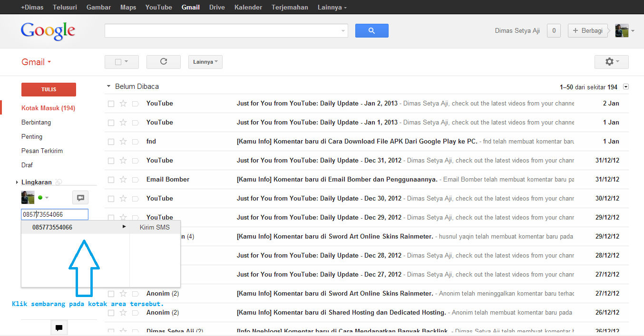Click the Lingkaran circles icon

59,182
